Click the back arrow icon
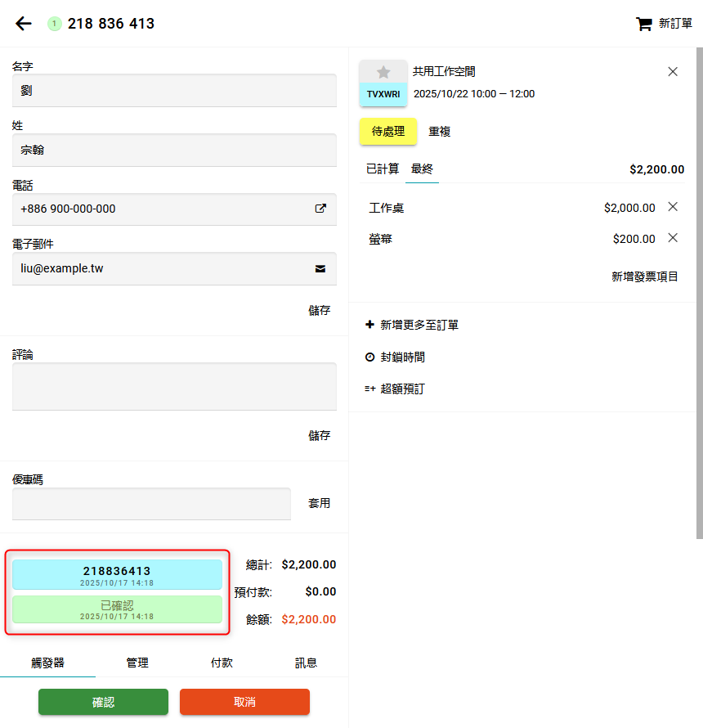The width and height of the screenshot is (703, 728). tap(24, 24)
